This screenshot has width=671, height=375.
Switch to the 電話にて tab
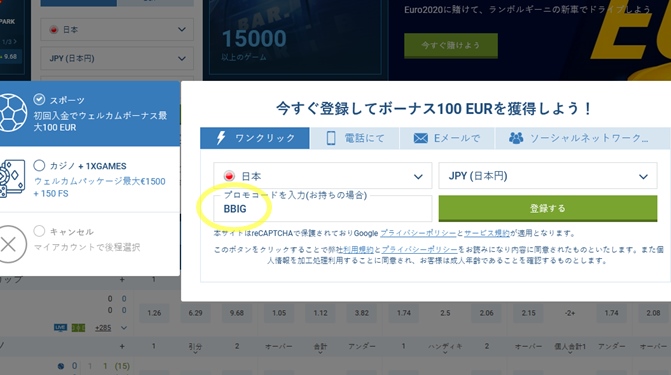[355, 138]
